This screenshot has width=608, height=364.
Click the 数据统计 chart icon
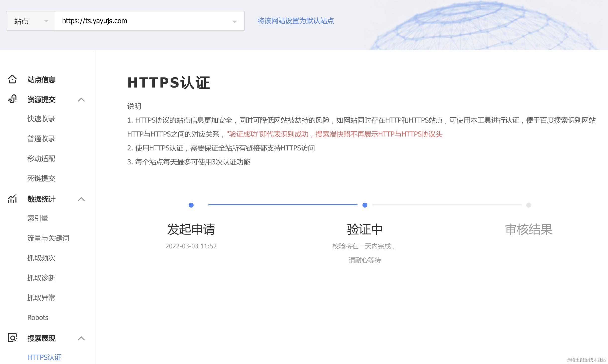(12, 199)
